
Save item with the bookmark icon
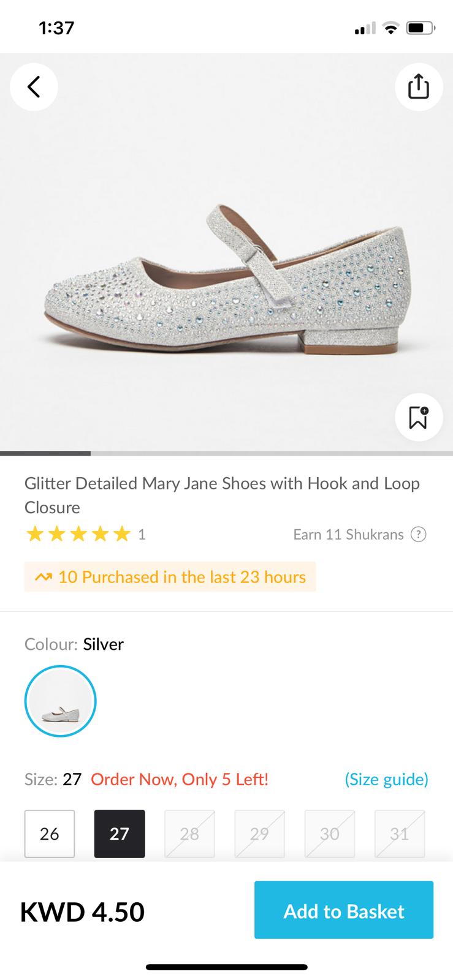tap(419, 417)
